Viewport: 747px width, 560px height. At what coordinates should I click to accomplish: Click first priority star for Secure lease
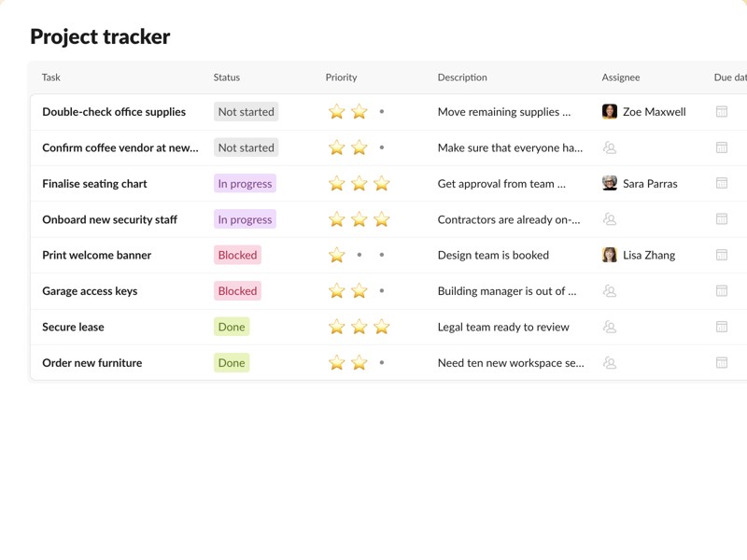click(337, 327)
